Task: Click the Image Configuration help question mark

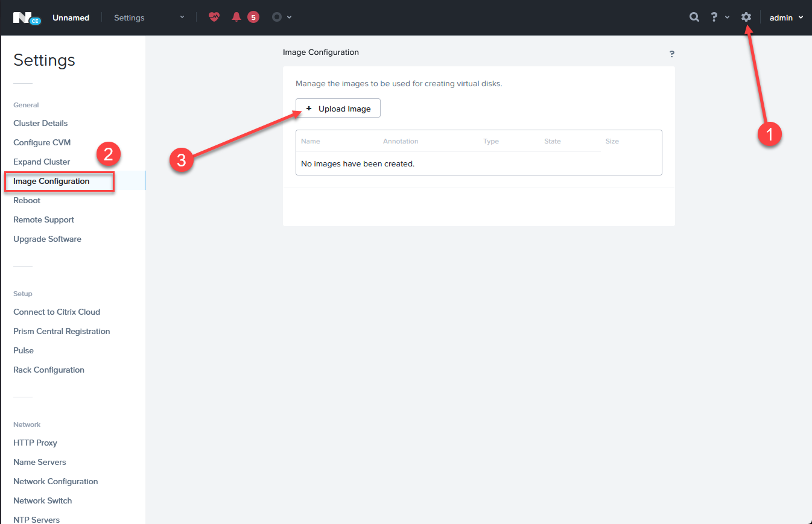Action: [x=671, y=54]
